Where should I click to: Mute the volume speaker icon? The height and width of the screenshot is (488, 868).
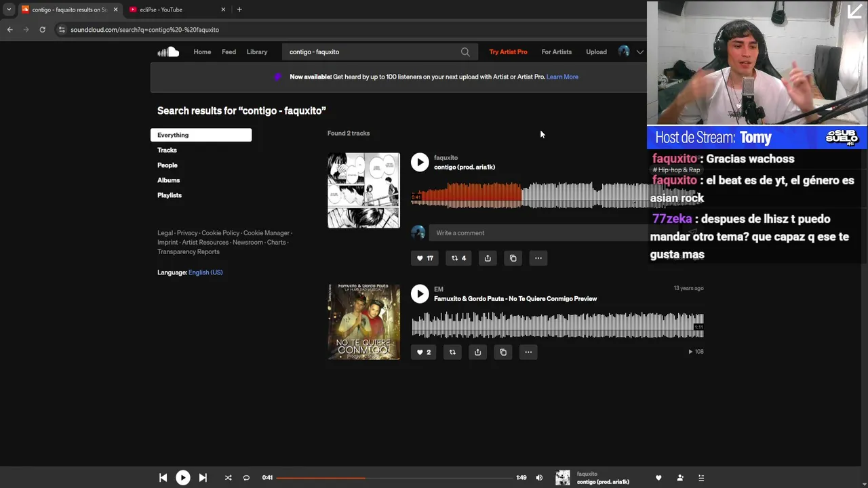point(539,478)
